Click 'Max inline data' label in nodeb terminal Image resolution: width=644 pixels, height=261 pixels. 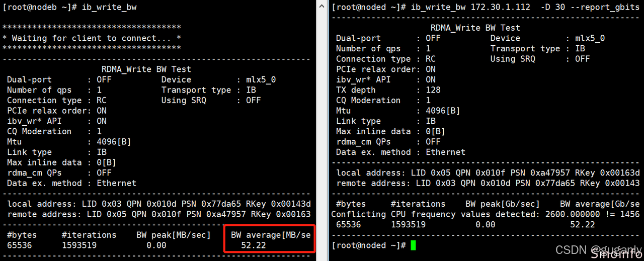[44, 162]
